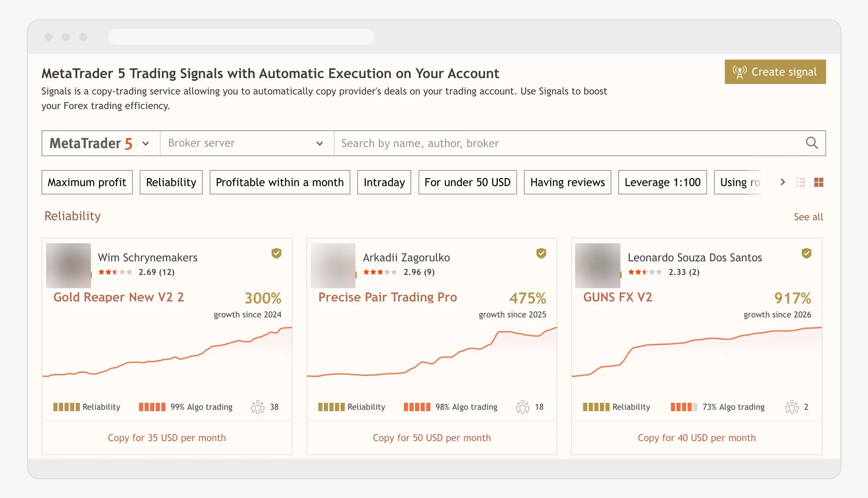Click star rating of Arkadii Zagorulko
The height and width of the screenshot is (498, 868).
[x=380, y=272]
